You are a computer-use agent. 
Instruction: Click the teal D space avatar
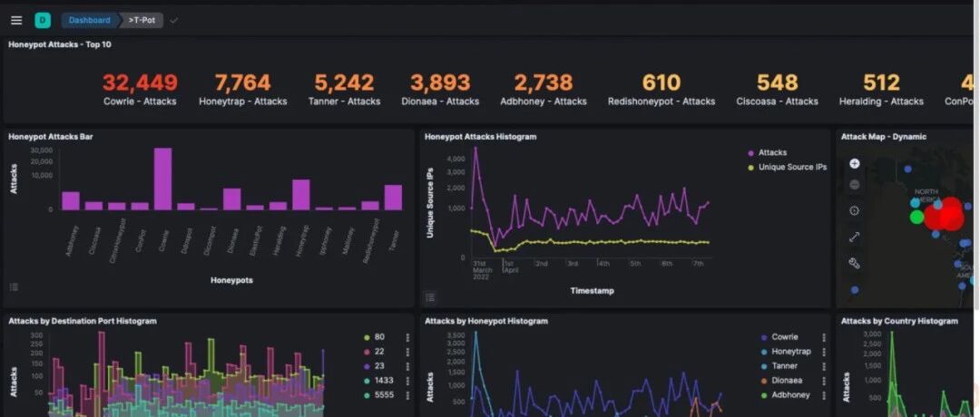coord(43,20)
